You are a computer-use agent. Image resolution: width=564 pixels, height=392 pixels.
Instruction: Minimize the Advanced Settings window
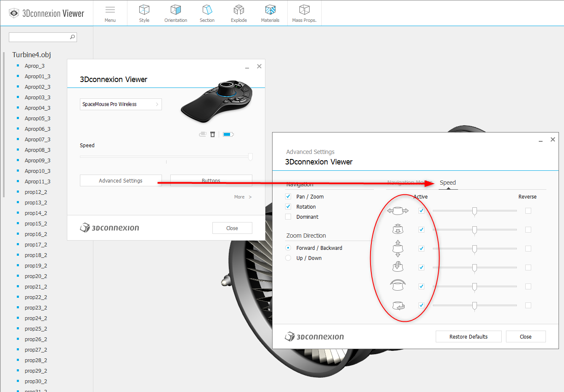pos(540,140)
